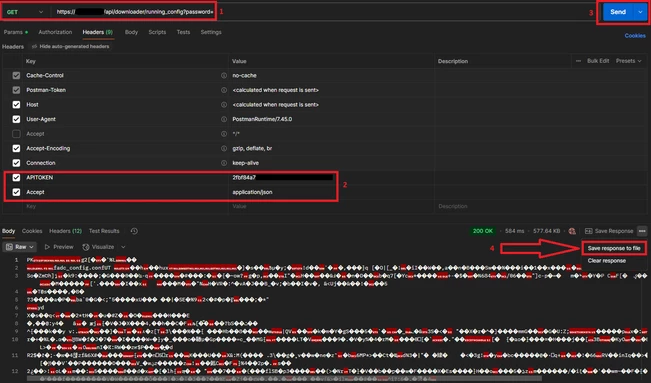Viewport: 651px width, 383px height.
Task: Click the Send button
Action: click(618, 12)
